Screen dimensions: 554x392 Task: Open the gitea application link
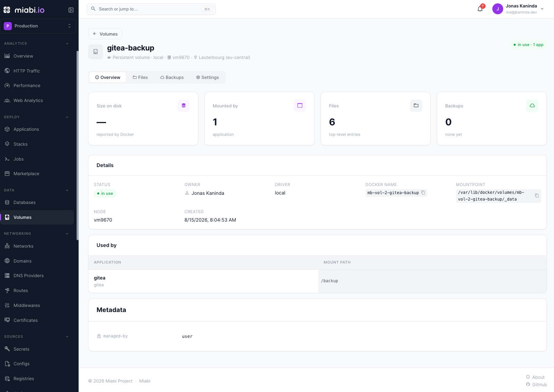click(100, 278)
